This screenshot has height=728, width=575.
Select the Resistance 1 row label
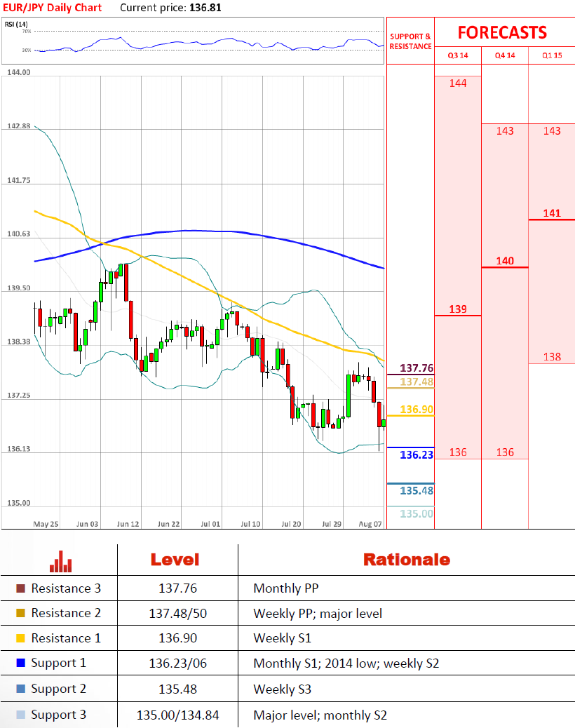point(66,638)
